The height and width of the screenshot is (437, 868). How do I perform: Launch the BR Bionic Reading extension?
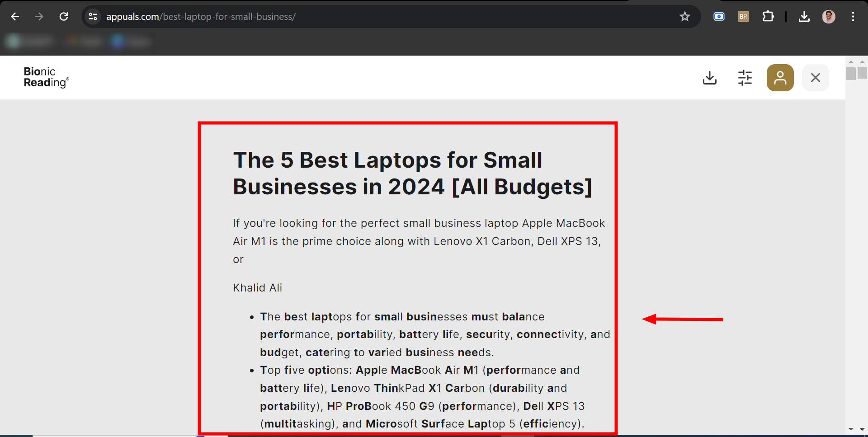(x=743, y=17)
